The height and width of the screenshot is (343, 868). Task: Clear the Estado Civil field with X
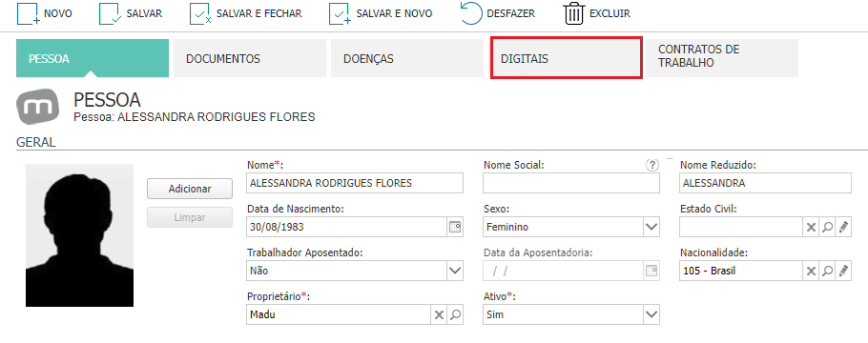pos(811,227)
